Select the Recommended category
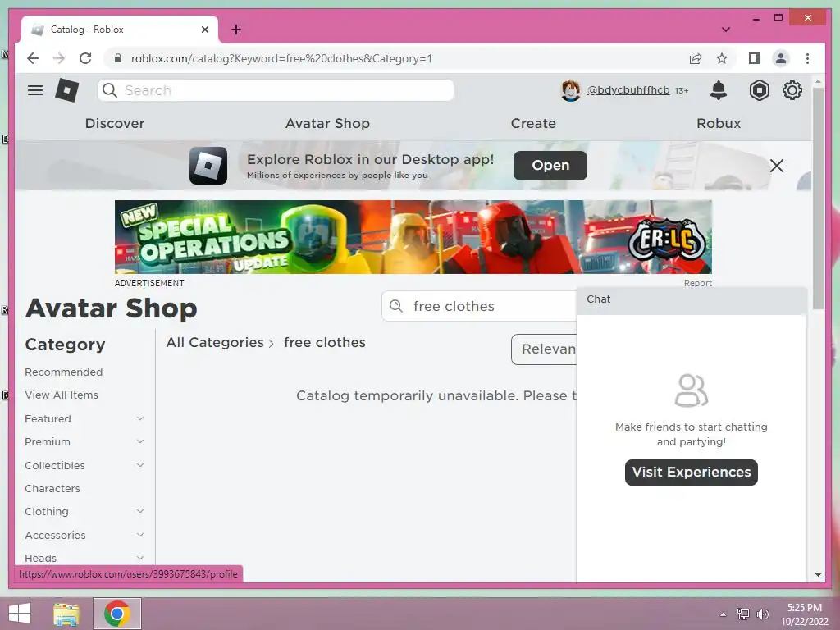Viewport: 840px width, 630px height. click(x=64, y=372)
